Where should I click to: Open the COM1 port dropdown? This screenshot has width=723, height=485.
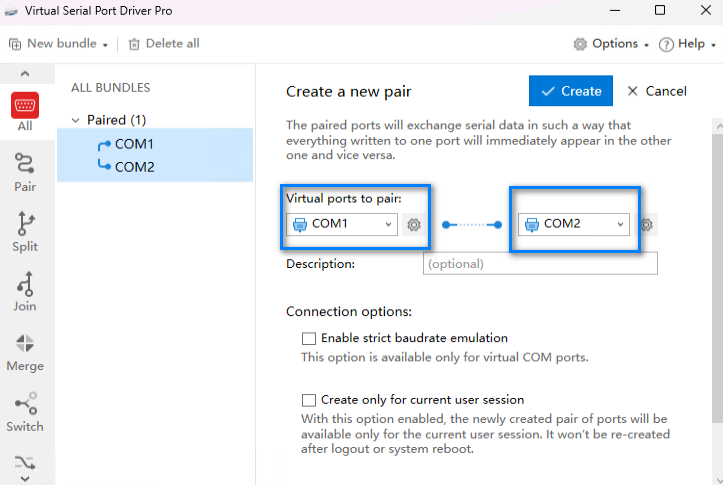click(x=342, y=225)
